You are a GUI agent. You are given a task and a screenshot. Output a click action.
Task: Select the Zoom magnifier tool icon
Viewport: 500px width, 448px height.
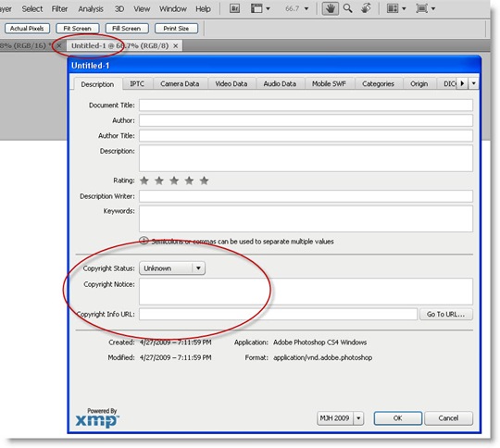(x=347, y=8)
